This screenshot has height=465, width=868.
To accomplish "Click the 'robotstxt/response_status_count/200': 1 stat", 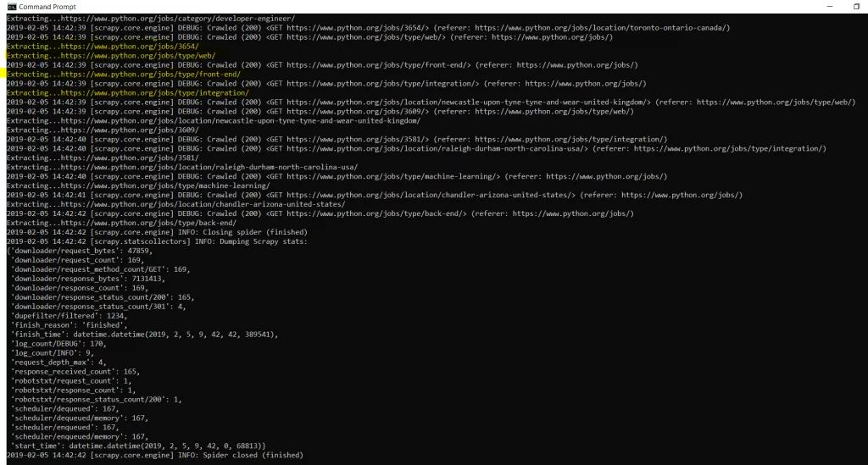I will pos(97,399).
